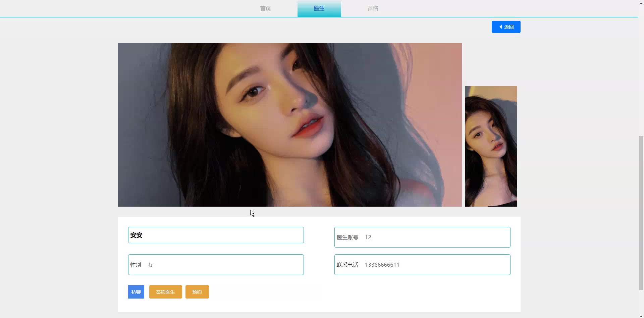The height and width of the screenshot is (318, 644).
Task: Click the 性别 label text
Action: tap(136, 265)
